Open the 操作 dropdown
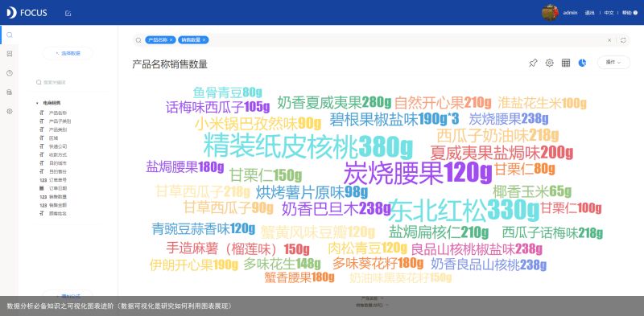This screenshot has width=644, height=316. pos(613,63)
